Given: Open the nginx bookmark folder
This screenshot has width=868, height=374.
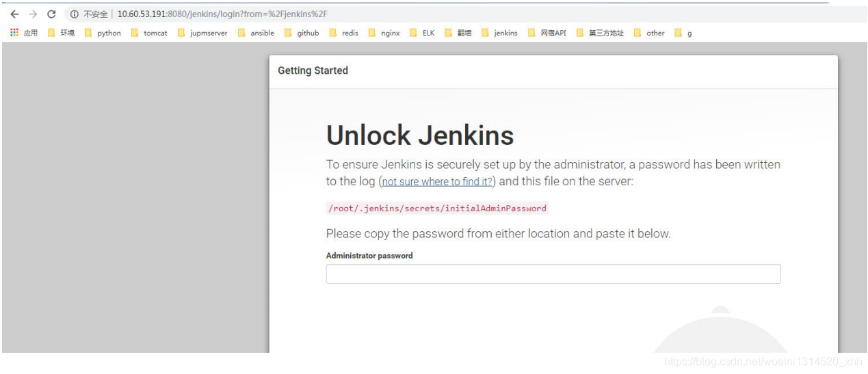Looking at the screenshot, I should 384,33.
